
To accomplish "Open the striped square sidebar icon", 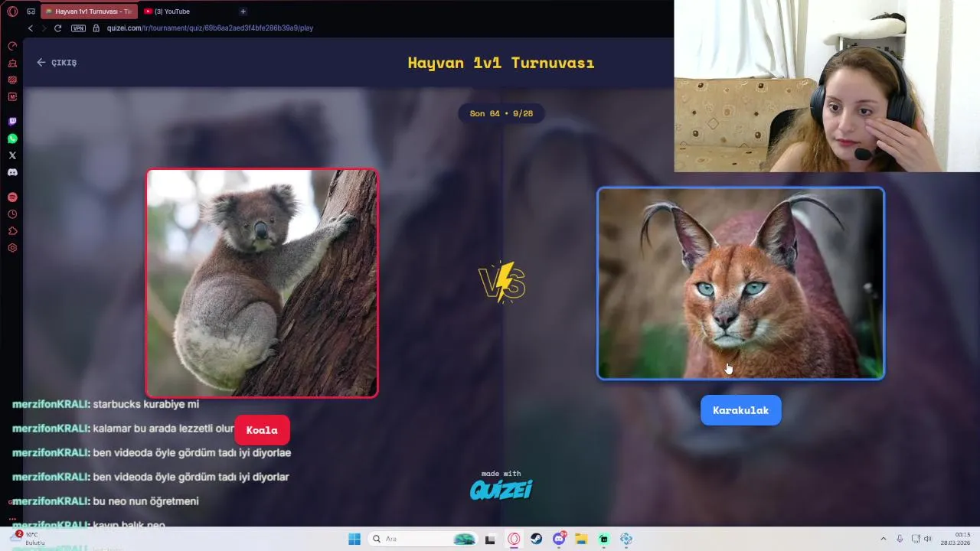I will pos(12,80).
